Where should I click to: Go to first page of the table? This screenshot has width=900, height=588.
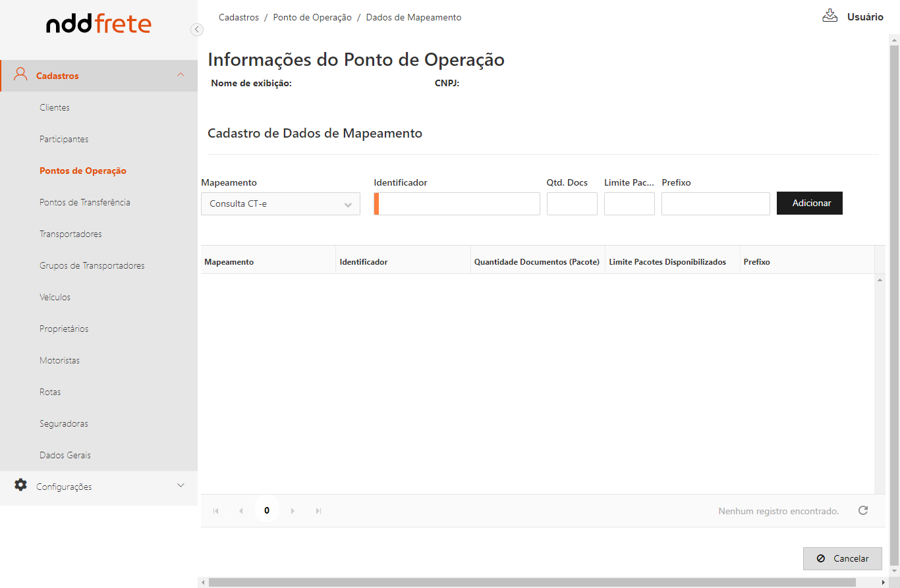point(215,511)
